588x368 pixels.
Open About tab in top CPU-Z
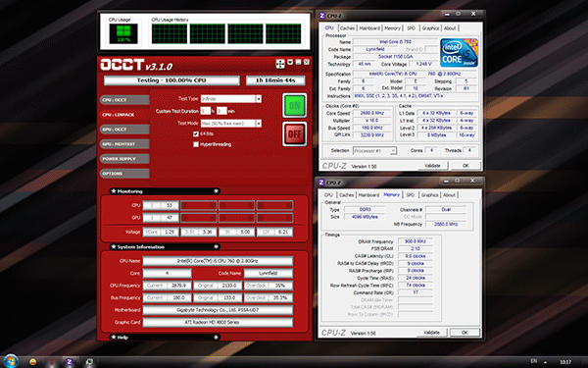point(450,28)
